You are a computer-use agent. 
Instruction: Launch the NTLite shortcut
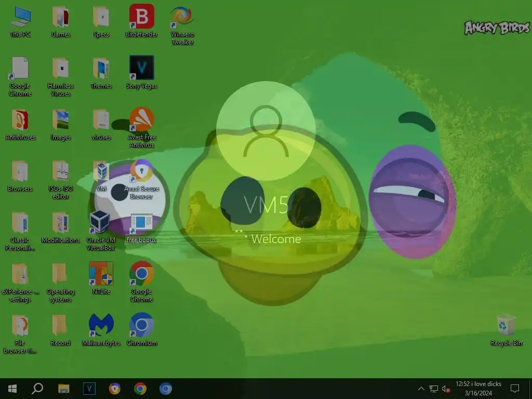[101, 278]
